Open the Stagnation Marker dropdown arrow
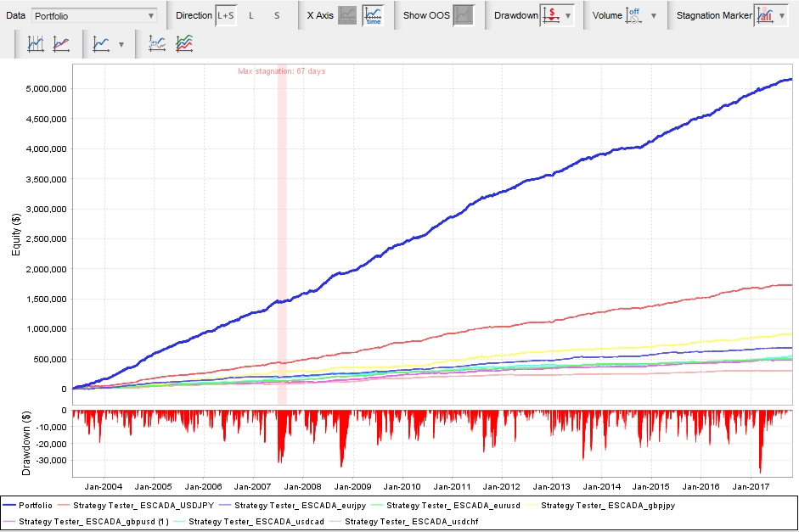 784,15
